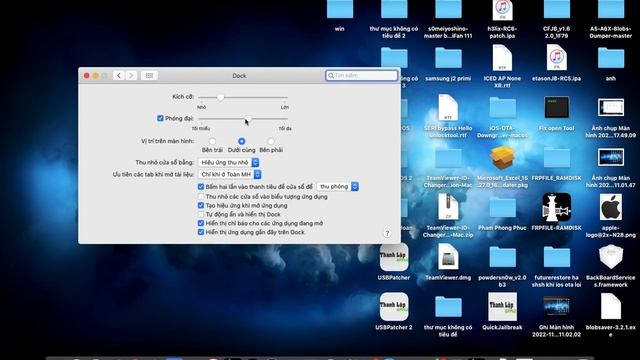Select iOS-OTA-Downgrader folder
The width and height of the screenshot is (640, 360).
coord(502,108)
